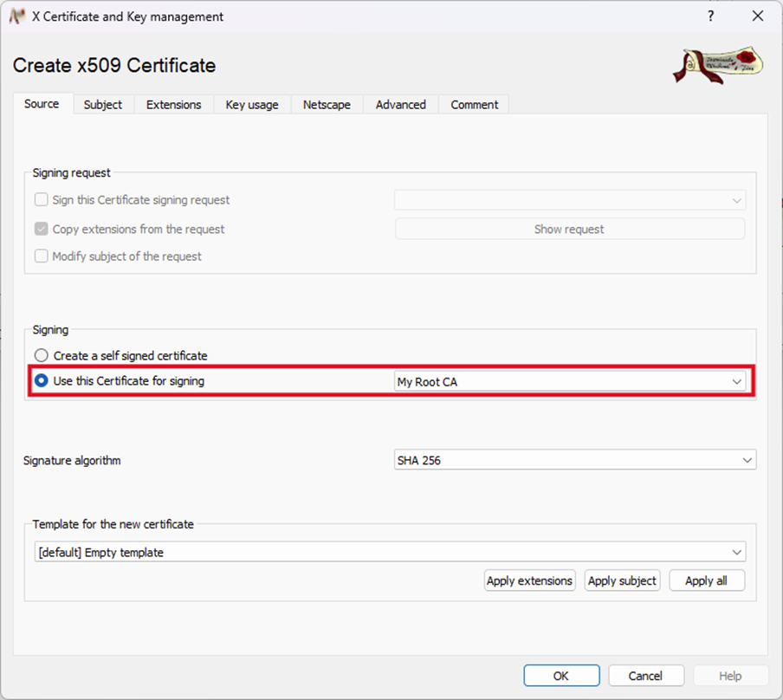Viewport: 783px width, 700px height.
Task: Open the Comment tab
Action: click(x=474, y=105)
